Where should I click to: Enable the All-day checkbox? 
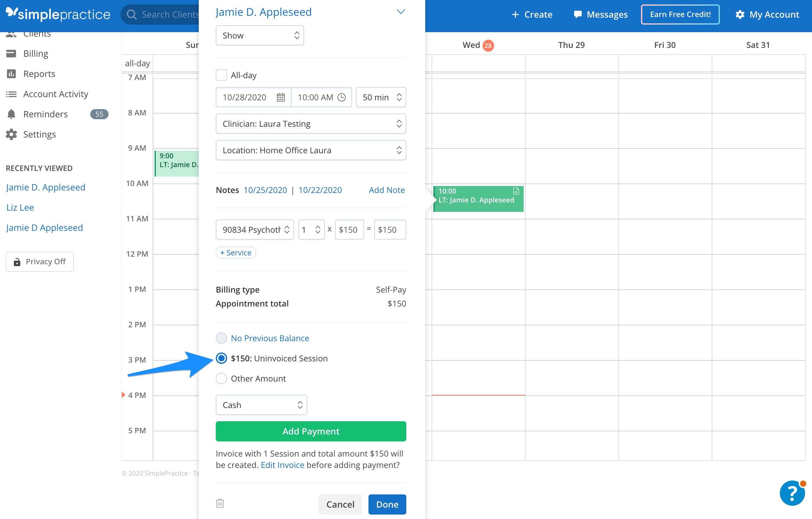(221, 75)
